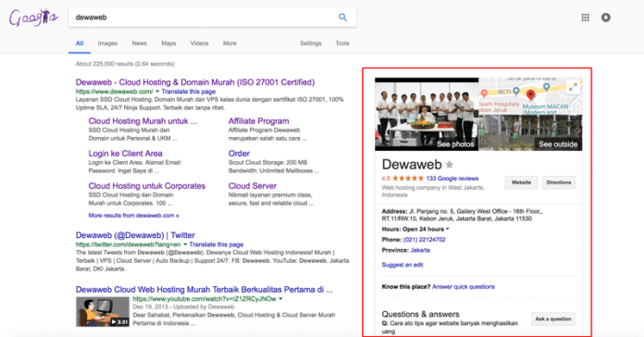Click the five-star rating icons

tap(408, 179)
